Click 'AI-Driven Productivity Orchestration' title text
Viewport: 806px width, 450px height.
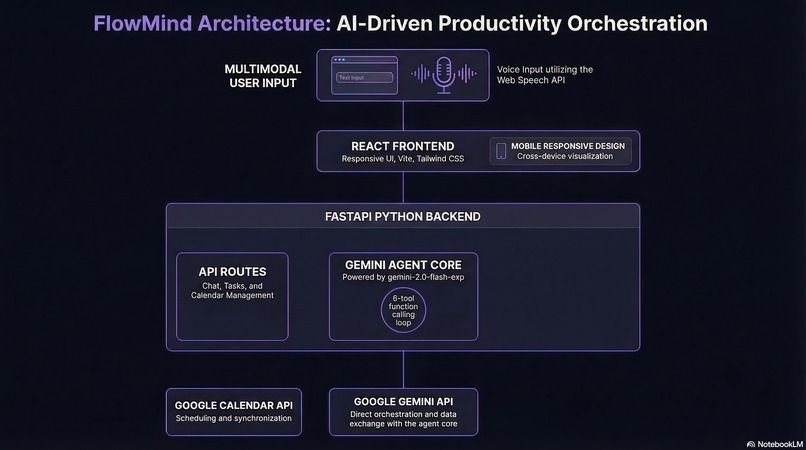[522, 24]
